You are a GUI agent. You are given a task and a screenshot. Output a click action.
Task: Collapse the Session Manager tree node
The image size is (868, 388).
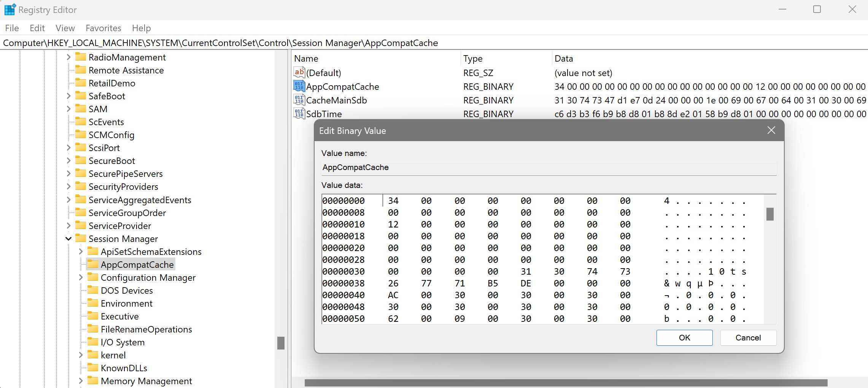click(x=68, y=239)
